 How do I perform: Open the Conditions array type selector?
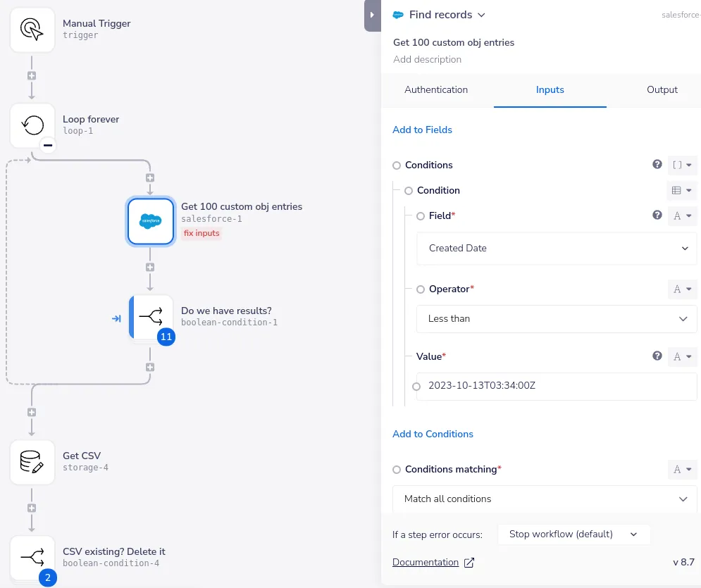click(x=682, y=165)
